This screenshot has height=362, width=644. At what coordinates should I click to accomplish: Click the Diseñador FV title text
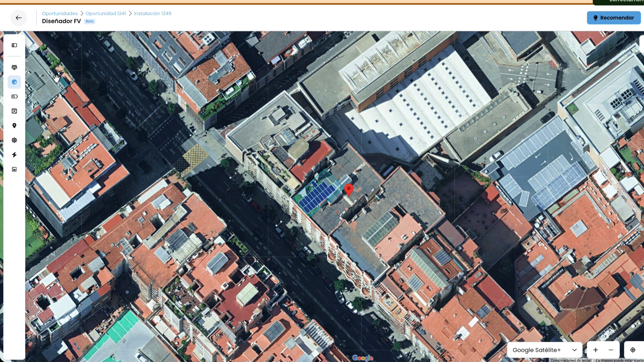click(61, 21)
